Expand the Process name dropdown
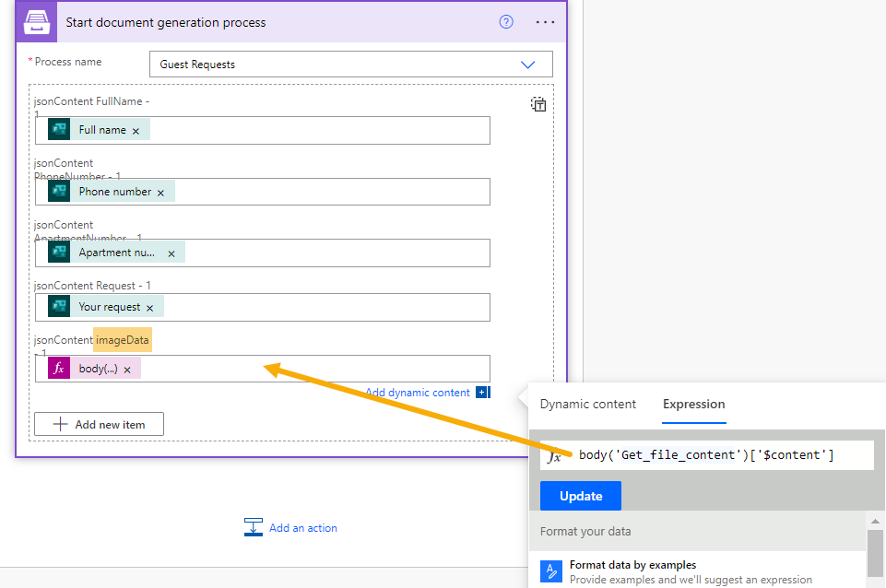This screenshot has width=886, height=588. point(527,65)
